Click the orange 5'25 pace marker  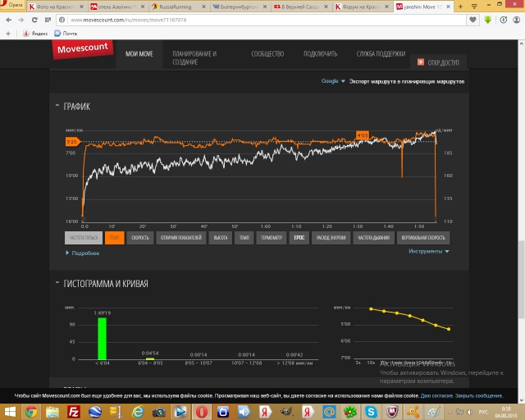pos(72,142)
